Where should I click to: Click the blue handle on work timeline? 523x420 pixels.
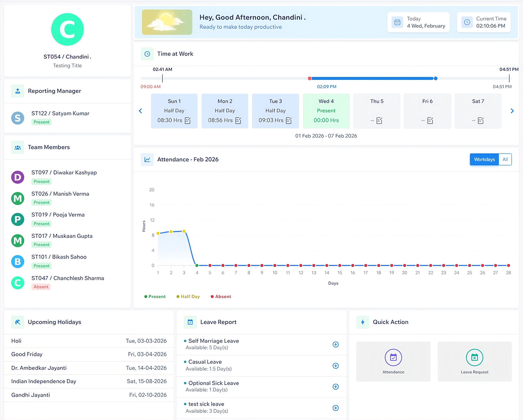pyautogui.click(x=435, y=79)
